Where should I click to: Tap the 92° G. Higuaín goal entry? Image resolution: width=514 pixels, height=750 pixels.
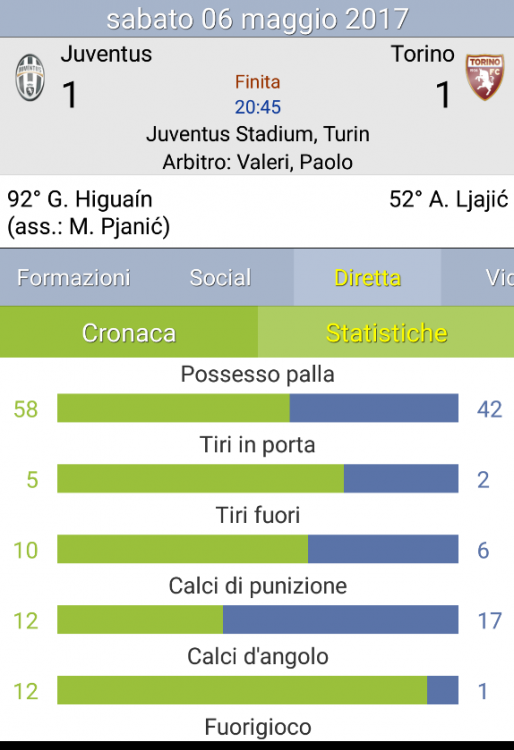point(89,213)
